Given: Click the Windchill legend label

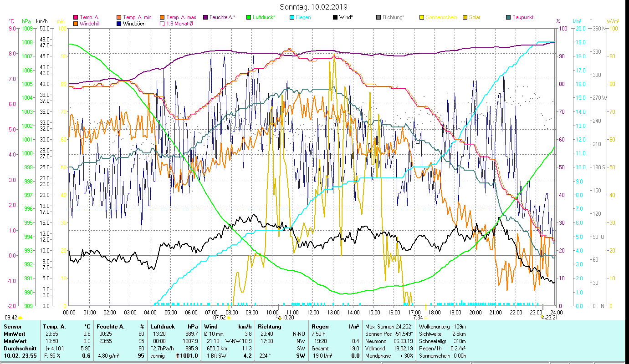Looking at the screenshot, I should [89, 23].
